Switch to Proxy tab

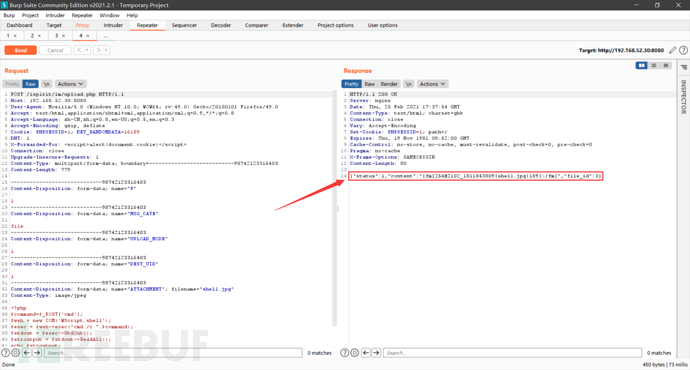click(x=82, y=26)
